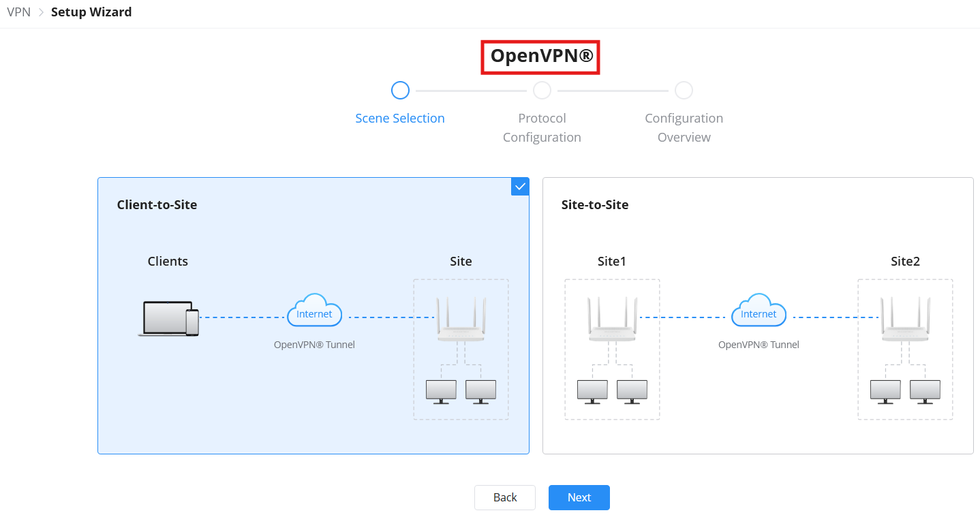The width and height of the screenshot is (980, 515).
Task: Click the Internet cloud in Client-to-Site diagram
Action: click(x=314, y=311)
